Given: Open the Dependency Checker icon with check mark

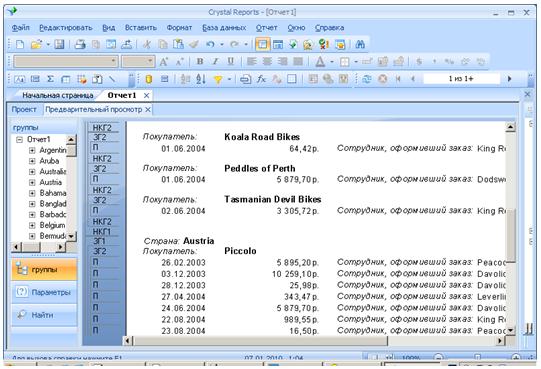Looking at the screenshot, I should 323,45.
